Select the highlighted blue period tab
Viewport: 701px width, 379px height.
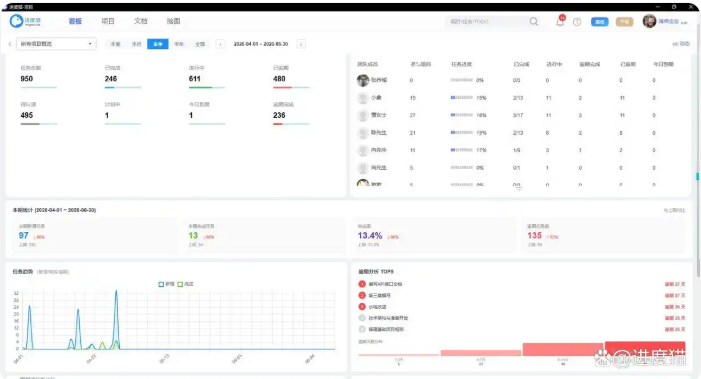[x=158, y=44]
